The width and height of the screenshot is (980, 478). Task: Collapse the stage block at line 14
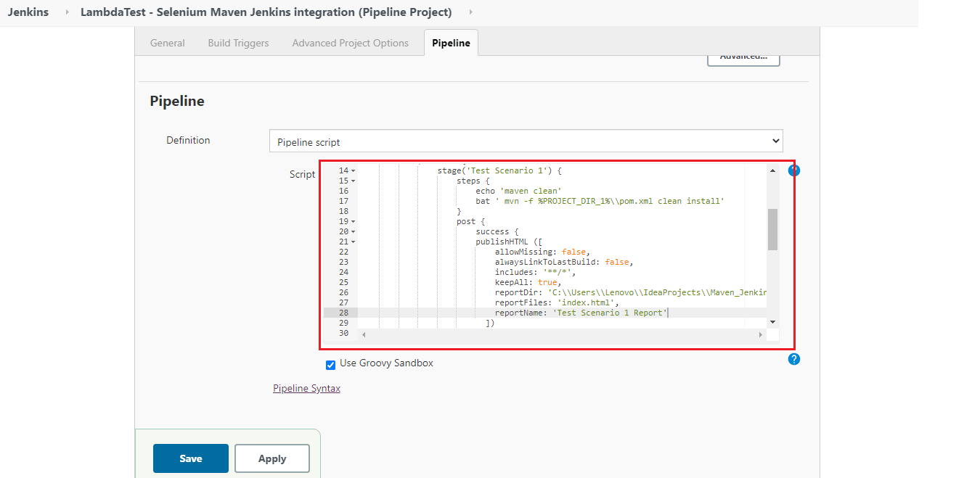[x=354, y=171]
